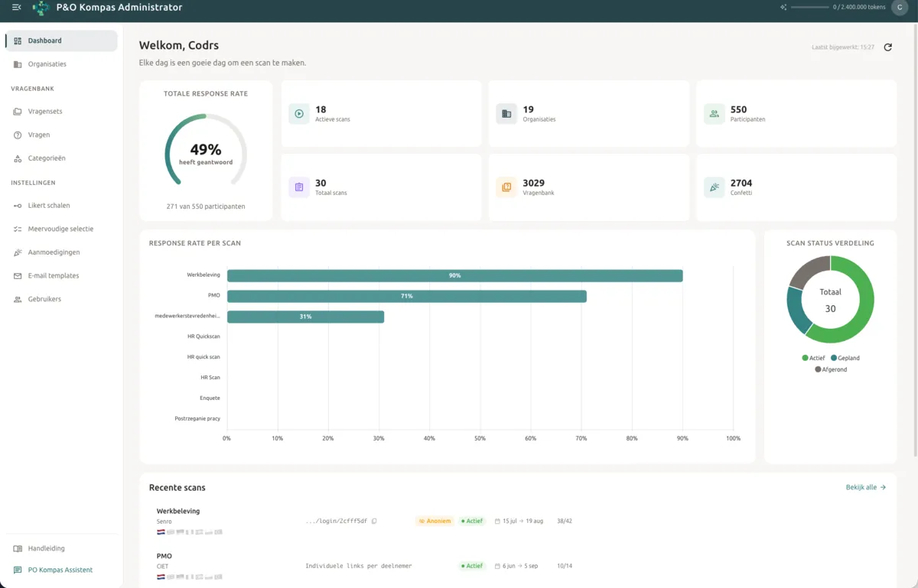
Task: Click the 18 Actieve scans card
Action: [x=381, y=114]
